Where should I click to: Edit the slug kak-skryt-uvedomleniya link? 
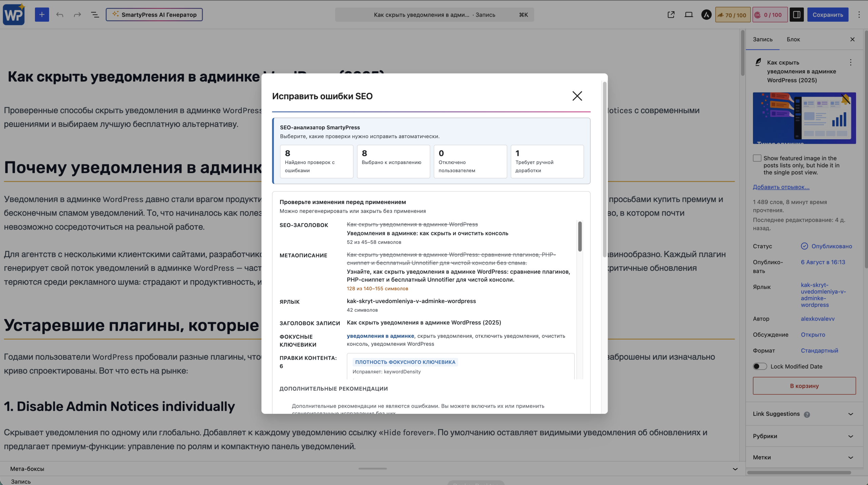[823, 295]
